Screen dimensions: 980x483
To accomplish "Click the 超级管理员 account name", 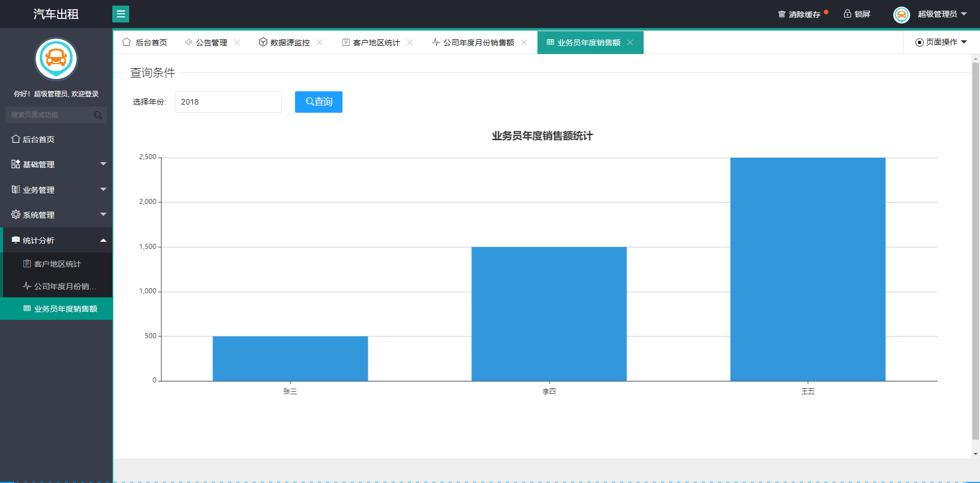I will [937, 14].
